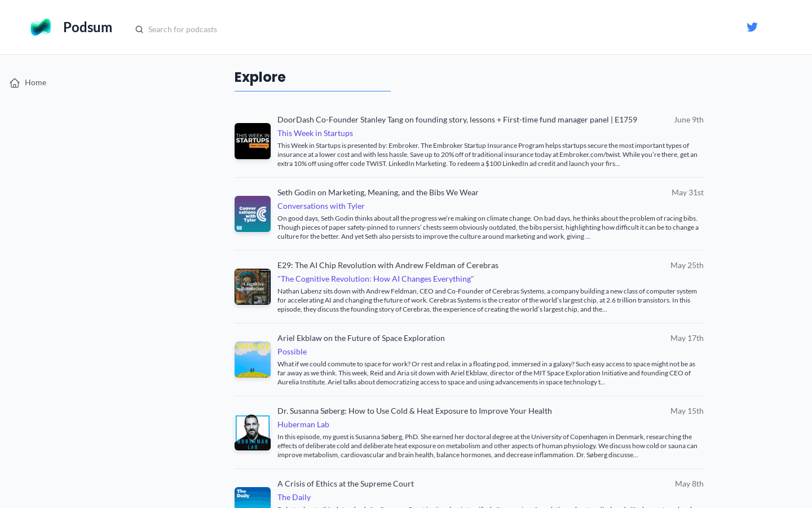812x508 pixels.
Task: Open A Crisis of Ethics episode title
Action: point(346,484)
